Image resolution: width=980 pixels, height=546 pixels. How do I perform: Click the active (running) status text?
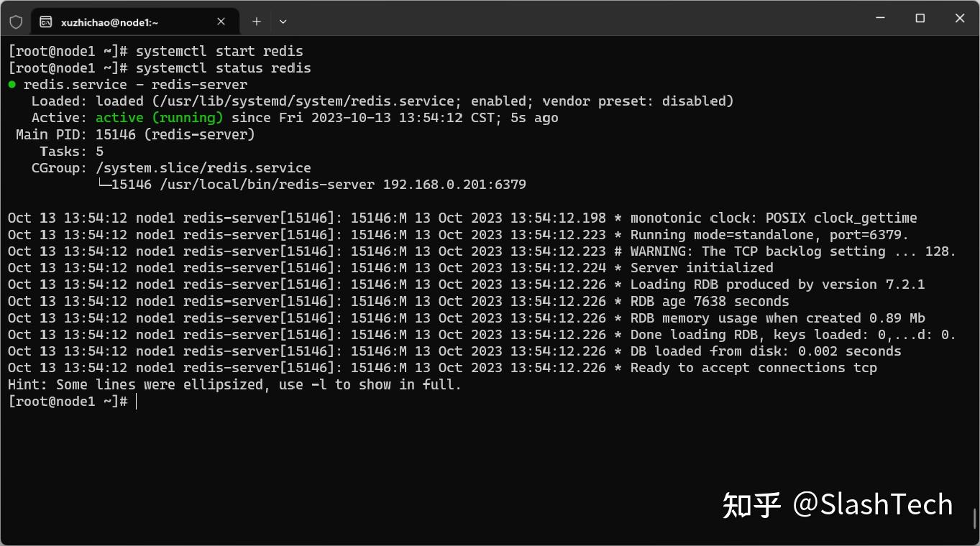[158, 117]
